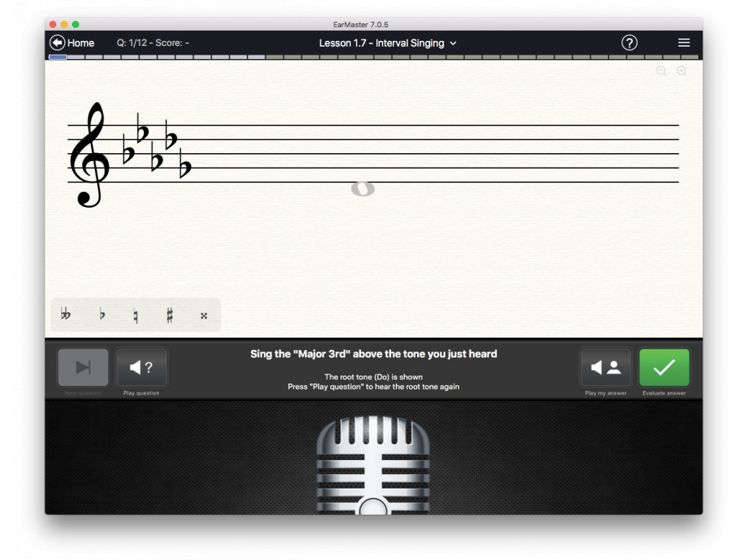Click the whole note on the staff
Screen dimensions: 747x560
(363, 189)
